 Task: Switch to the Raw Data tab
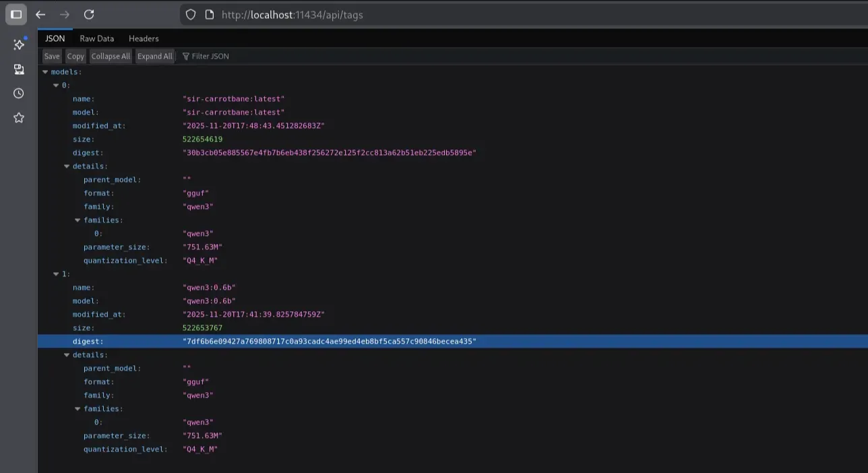[x=96, y=38]
